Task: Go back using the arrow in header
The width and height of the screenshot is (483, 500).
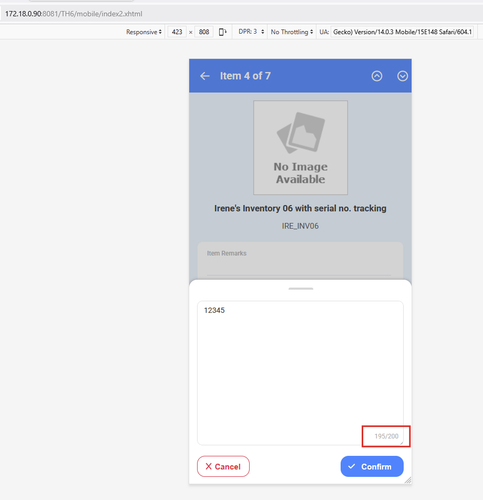Action: coord(205,76)
